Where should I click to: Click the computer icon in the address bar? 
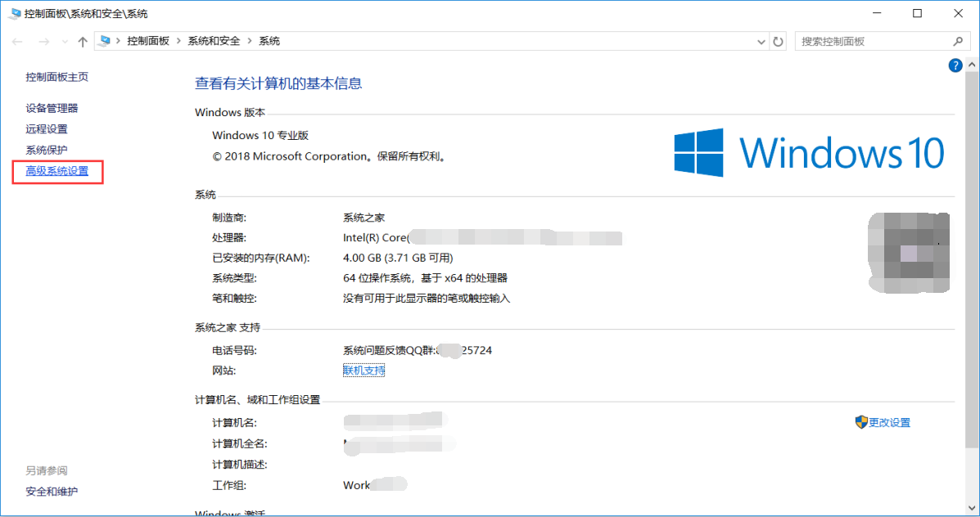(x=104, y=41)
